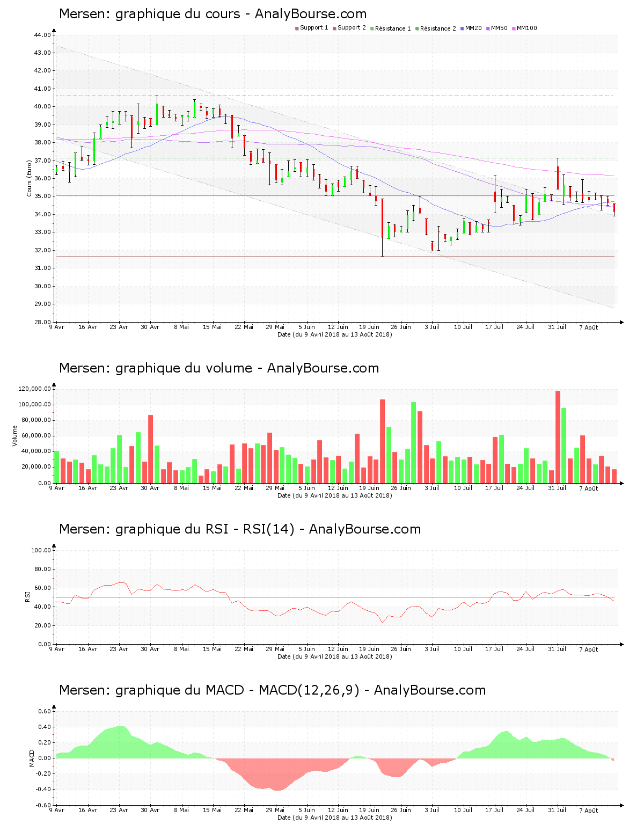Click the 60,000.00 volume axis value
644x832 pixels.
pyautogui.click(x=36, y=436)
